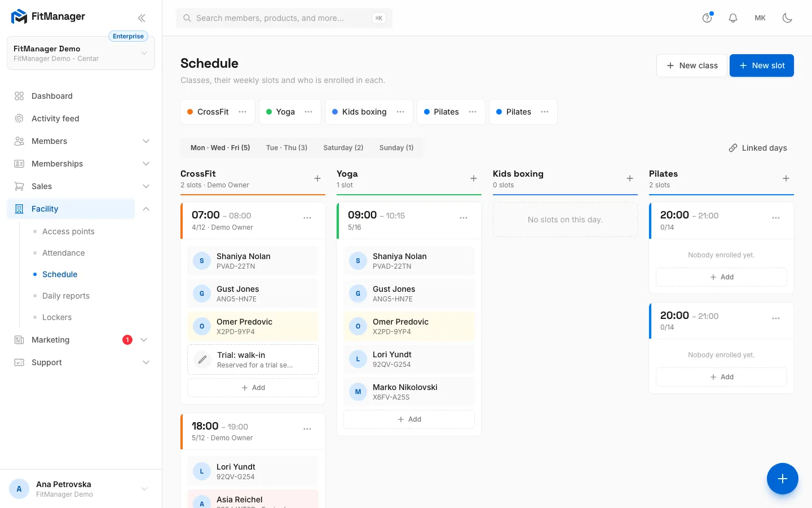This screenshot has height=508, width=812.
Task: Focus the search members and products field
Action: 284,18
